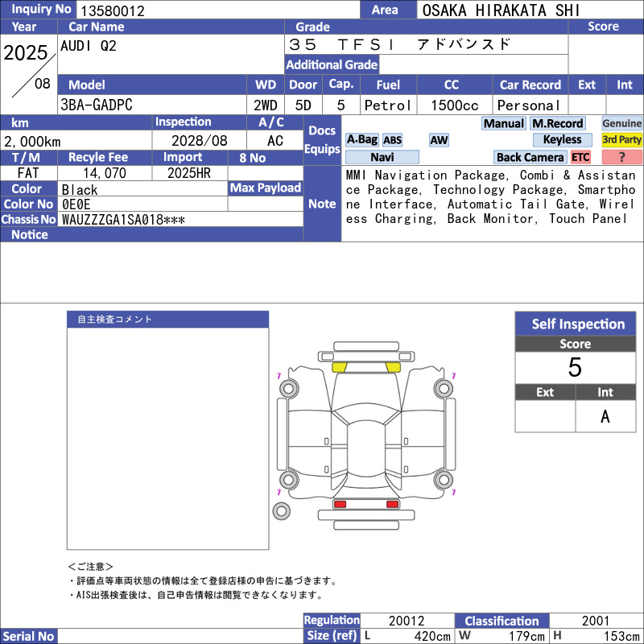Select the AC air conditioning value
Image resolution: width=644 pixels, height=644 pixels.
275,141
